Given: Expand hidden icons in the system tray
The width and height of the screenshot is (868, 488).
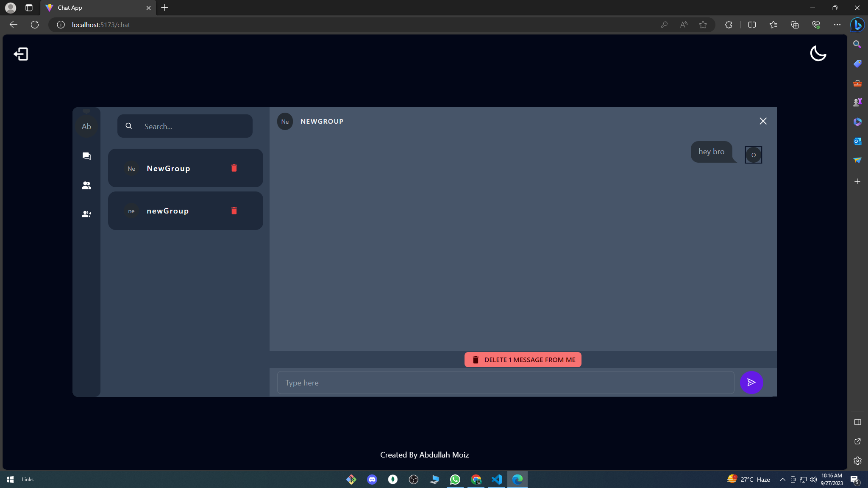Looking at the screenshot, I should pyautogui.click(x=782, y=479).
